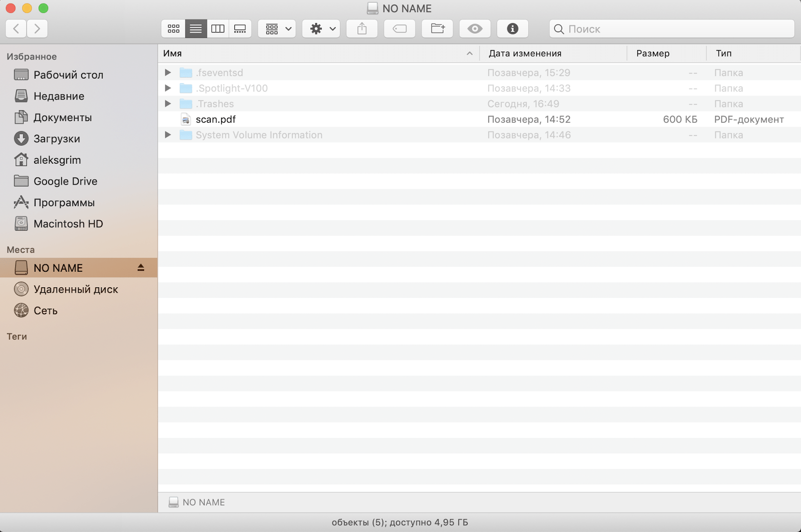
Task: Switch to icon view mode
Action: pos(173,29)
